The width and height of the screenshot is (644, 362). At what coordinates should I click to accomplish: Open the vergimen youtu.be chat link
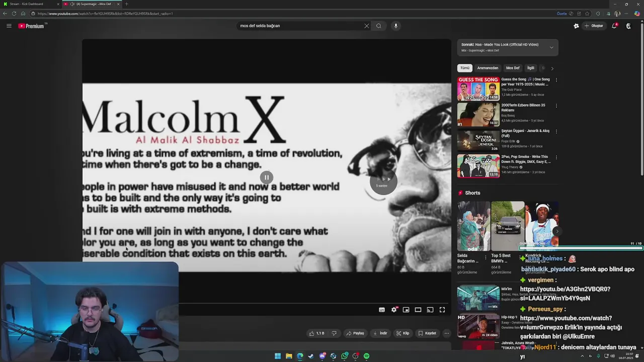point(565,294)
